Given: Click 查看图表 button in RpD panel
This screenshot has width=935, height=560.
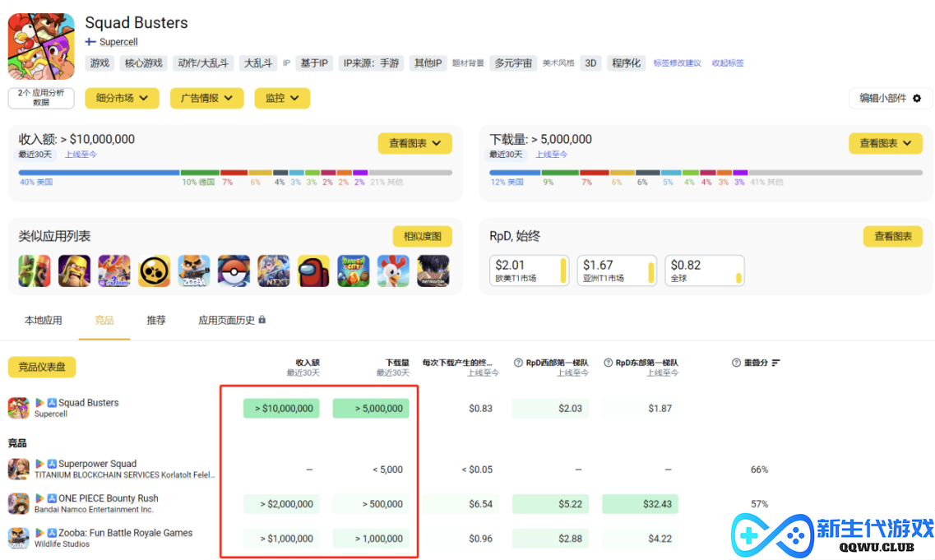Looking at the screenshot, I should point(893,236).
